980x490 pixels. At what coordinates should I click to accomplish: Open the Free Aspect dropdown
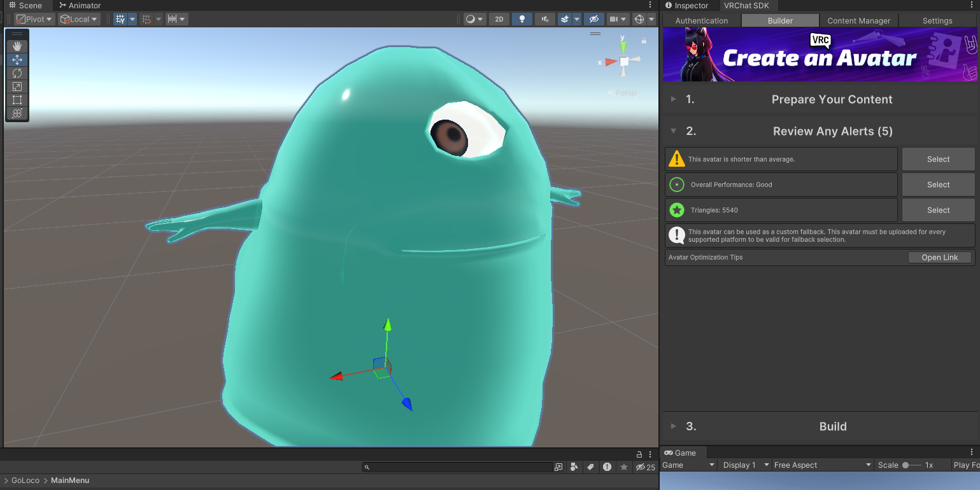(822, 465)
